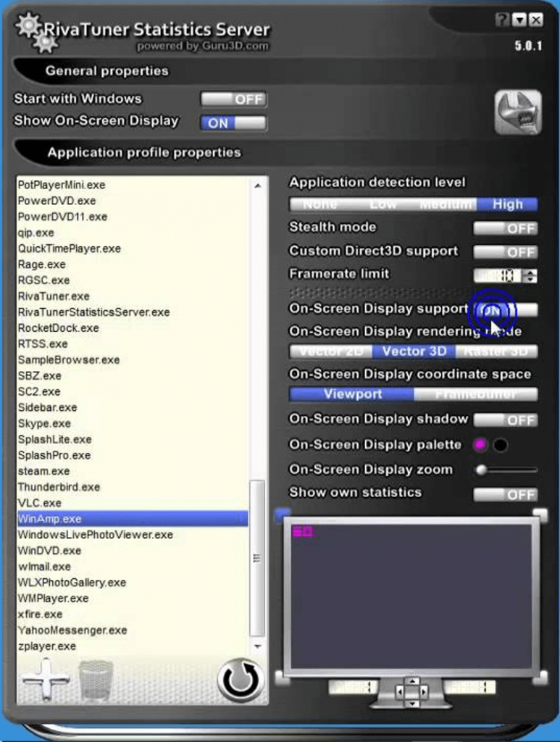The image size is (560, 742).
Task: Click the top-right corner handle of preview
Action: (540, 514)
